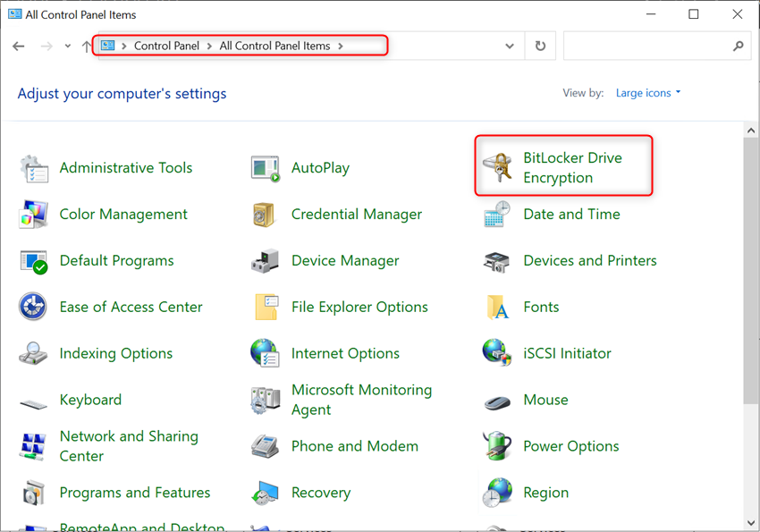Screen dimensions: 760x532
Task: Open the Devices and Printers icon
Action: pyautogui.click(x=497, y=261)
